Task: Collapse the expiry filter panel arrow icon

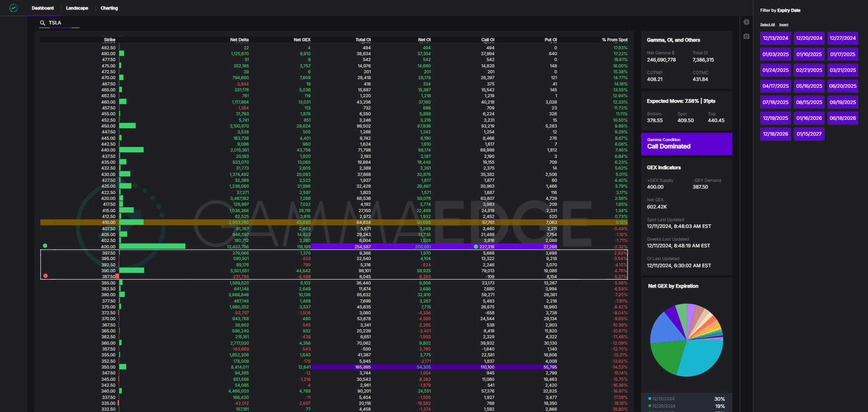Action: pyautogui.click(x=746, y=22)
